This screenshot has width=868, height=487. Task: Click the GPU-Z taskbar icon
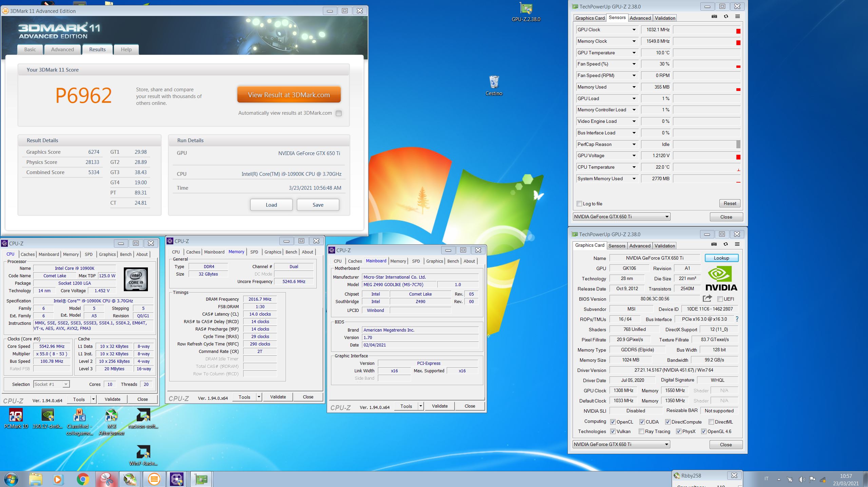pos(201,479)
